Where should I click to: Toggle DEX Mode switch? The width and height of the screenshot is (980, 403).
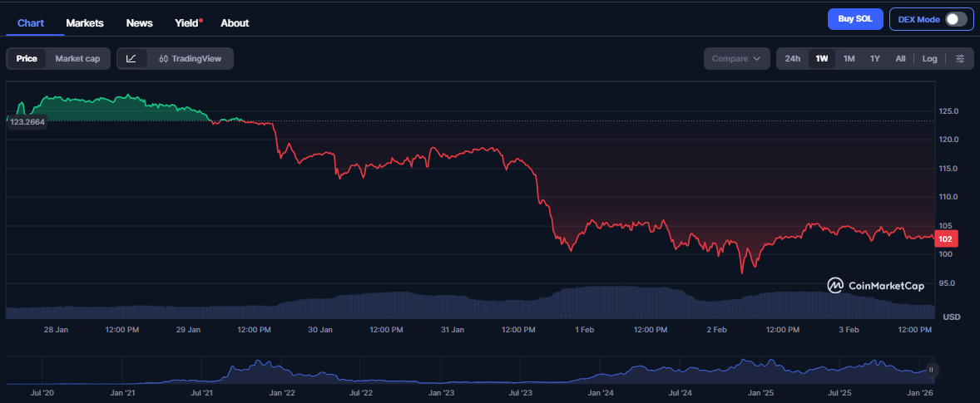(956, 19)
